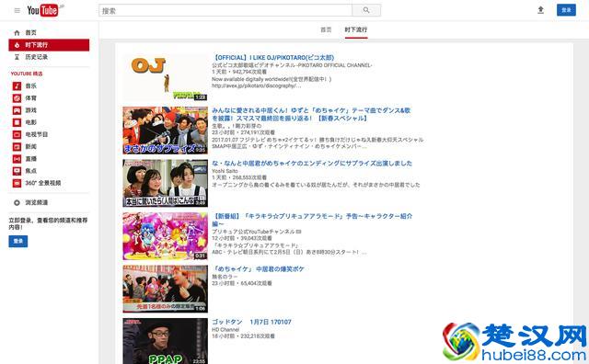The width and height of the screenshot is (589, 364).
Task: Click the YouTube logo
Action: (42, 10)
